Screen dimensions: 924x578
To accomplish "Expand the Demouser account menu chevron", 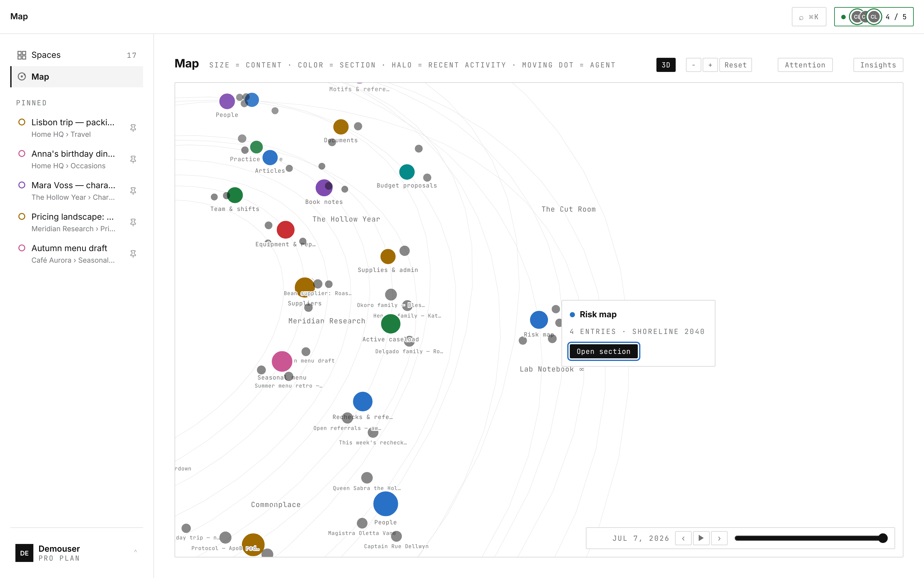I will coord(135,551).
